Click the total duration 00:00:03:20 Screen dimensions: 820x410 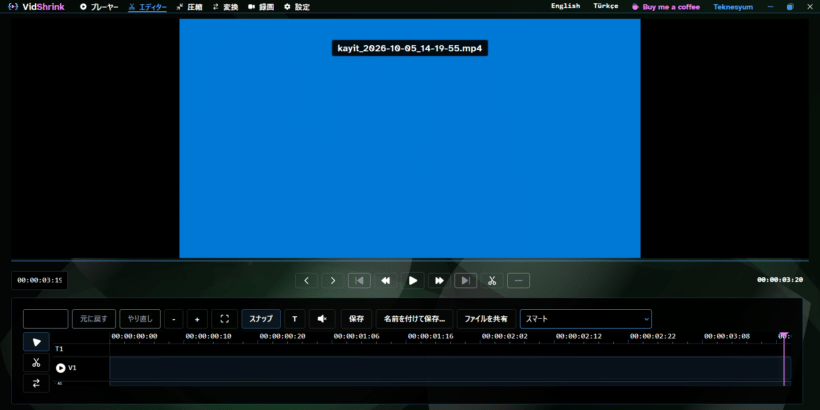click(780, 280)
